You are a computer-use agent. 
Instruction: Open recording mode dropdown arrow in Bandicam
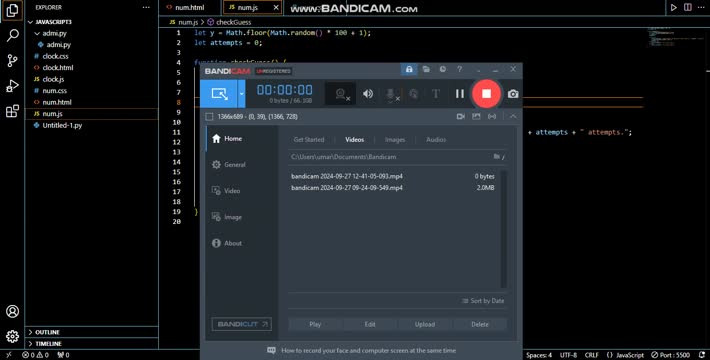point(242,94)
